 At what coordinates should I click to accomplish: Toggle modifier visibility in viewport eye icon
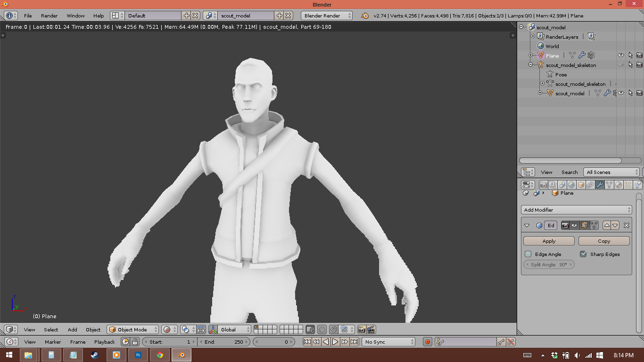pos(574,225)
